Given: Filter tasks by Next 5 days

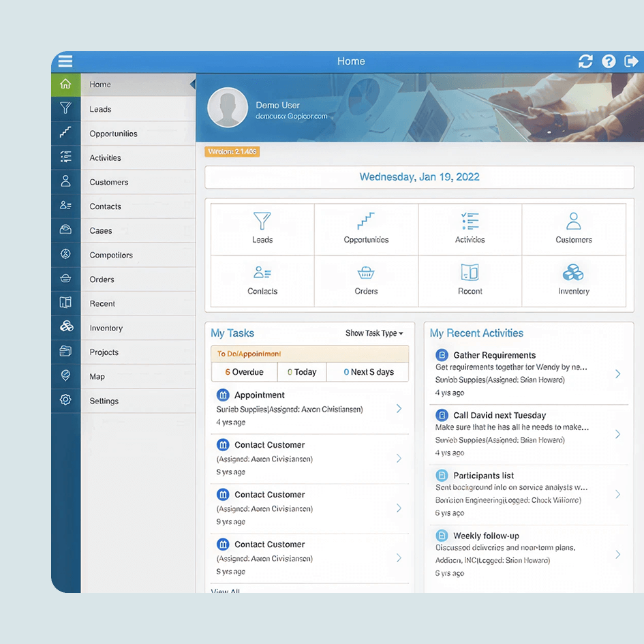Looking at the screenshot, I should [368, 372].
